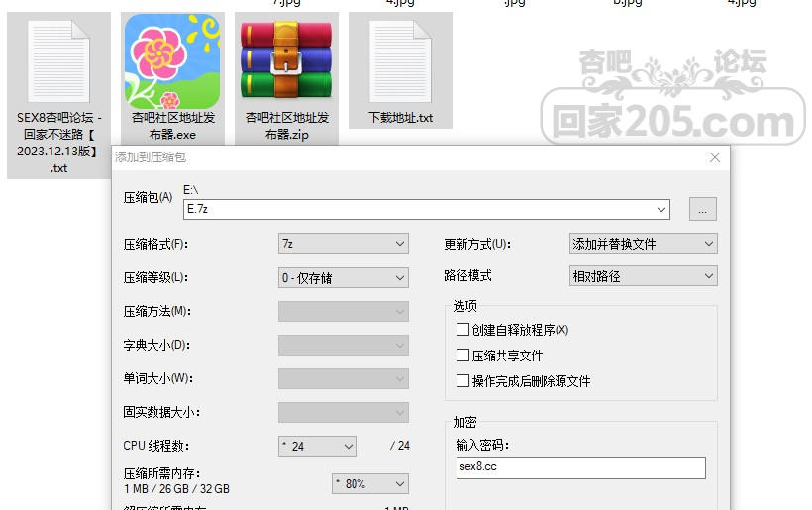The width and height of the screenshot is (812, 510).
Task: Select the 杏吧社区地址发布器.zip archive icon
Action: point(286,59)
